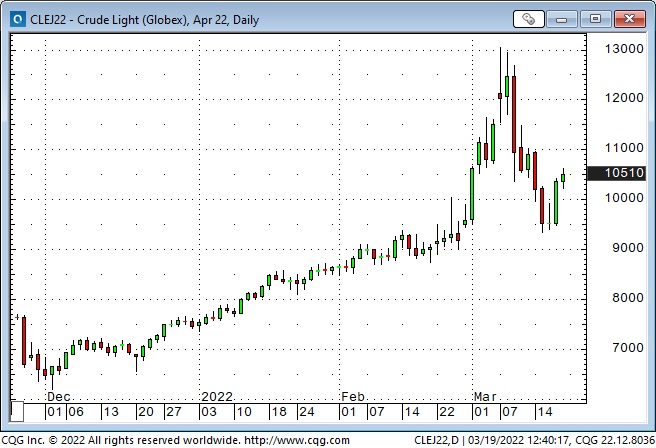This screenshot has width=656, height=448.
Task: Click the CQG Inc. copyright notice
Action: pyautogui.click(x=120, y=440)
